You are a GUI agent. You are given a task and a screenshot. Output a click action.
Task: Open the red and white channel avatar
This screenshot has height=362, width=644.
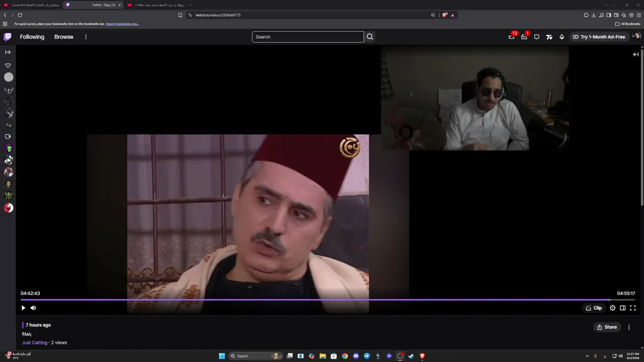click(9, 208)
